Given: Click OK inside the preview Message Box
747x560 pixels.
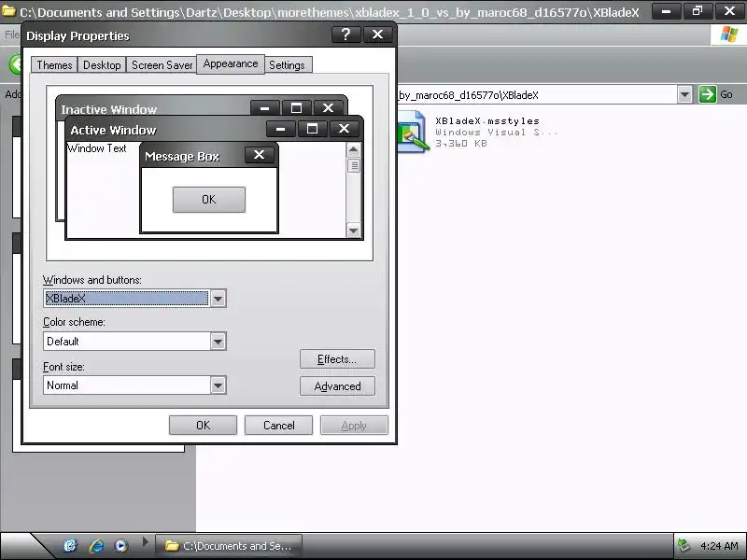Looking at the screenshot, I should click(208, 200).
